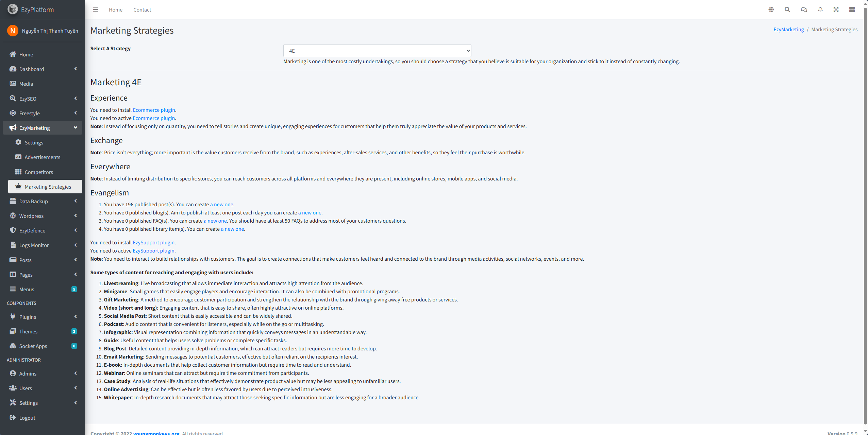Open the Competitors menu item

pos(39,172)
